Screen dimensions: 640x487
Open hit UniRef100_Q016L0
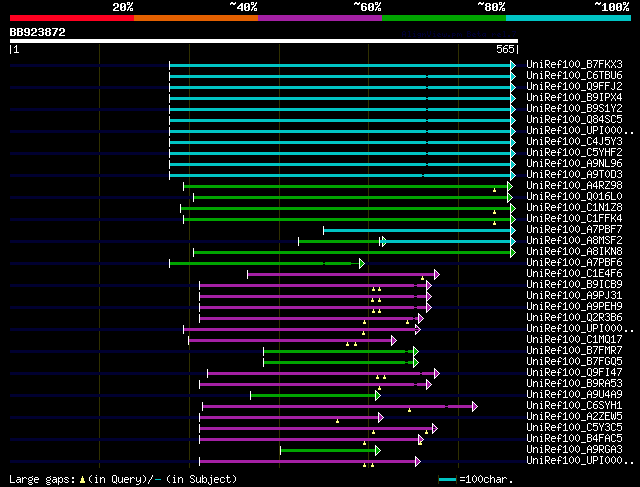tap(574, 197)
